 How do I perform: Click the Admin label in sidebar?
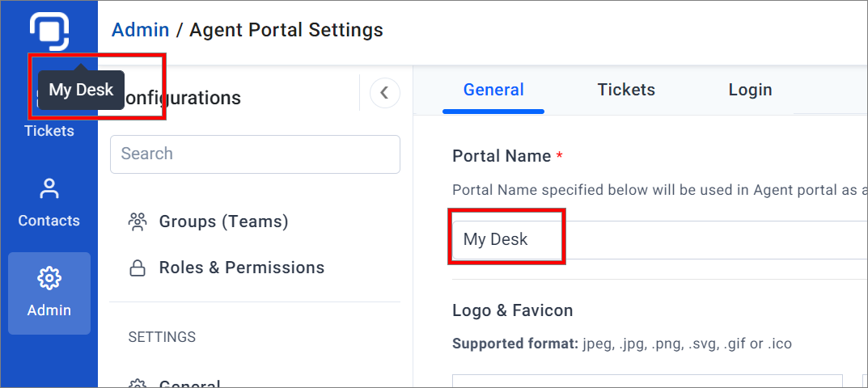click(49, 310)
